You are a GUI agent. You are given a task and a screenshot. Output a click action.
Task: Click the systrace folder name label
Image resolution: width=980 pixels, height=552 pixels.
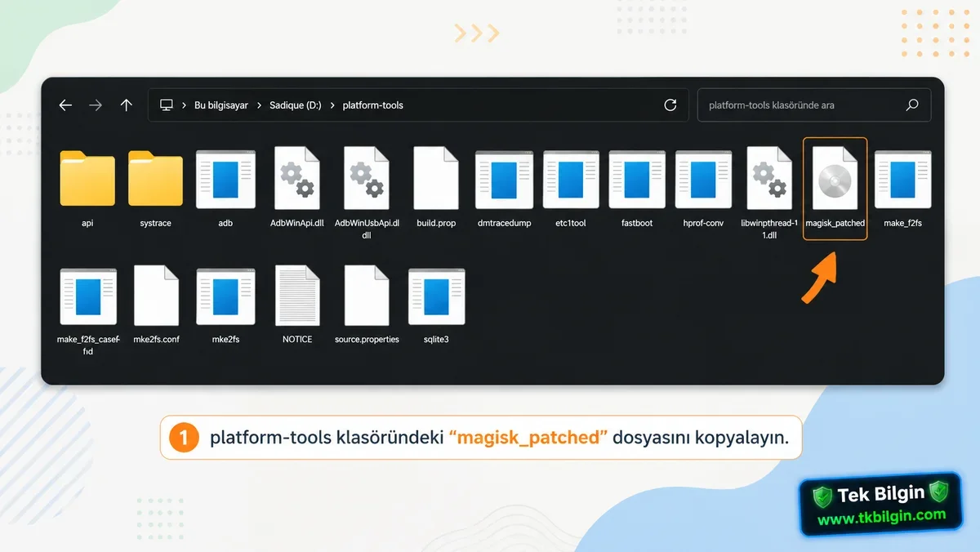tap(155, 223)
